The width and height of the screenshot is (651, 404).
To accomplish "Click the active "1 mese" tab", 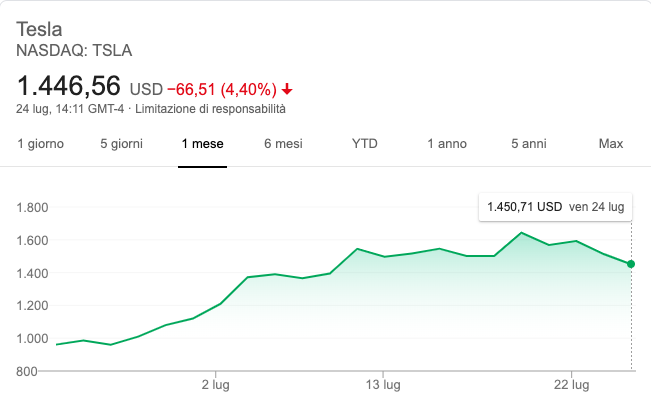I will tap(202, 144).
